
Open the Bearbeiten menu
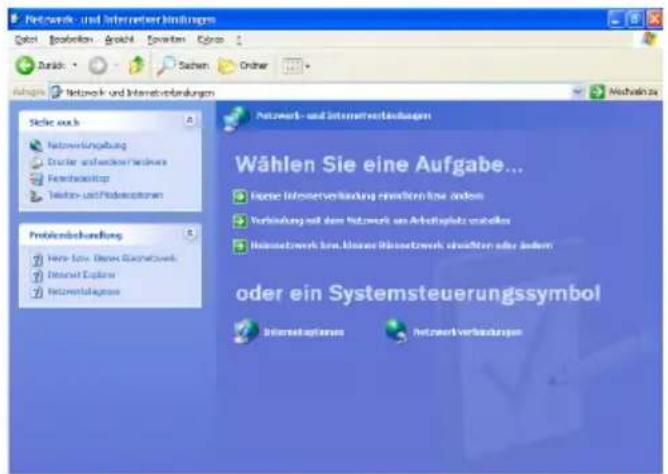click(71, 40)
